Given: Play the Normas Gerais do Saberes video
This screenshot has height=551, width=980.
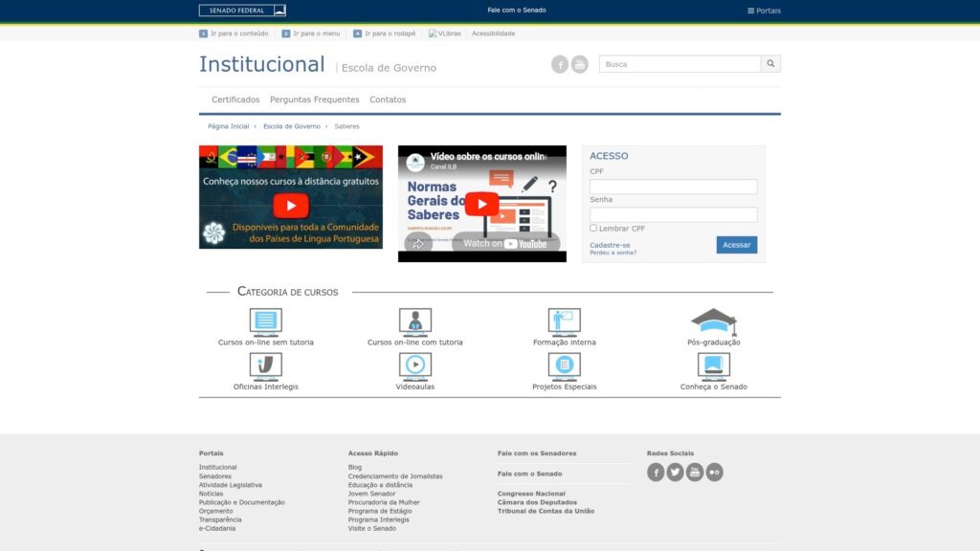Looking at the screenshot, I should [482, 203].
